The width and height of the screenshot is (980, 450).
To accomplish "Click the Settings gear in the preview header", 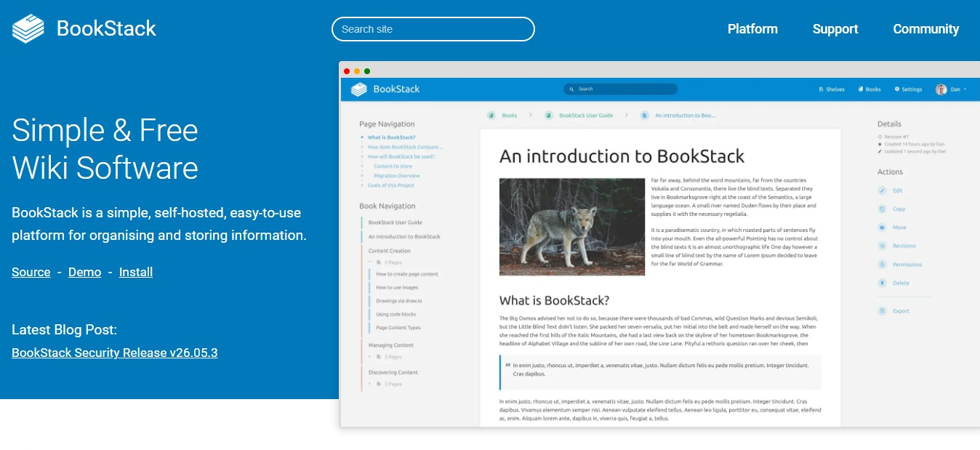I will [x=897, y=89].
